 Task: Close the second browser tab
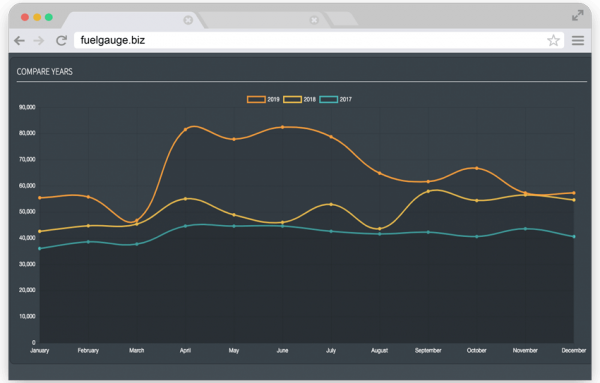coord(314,20)
